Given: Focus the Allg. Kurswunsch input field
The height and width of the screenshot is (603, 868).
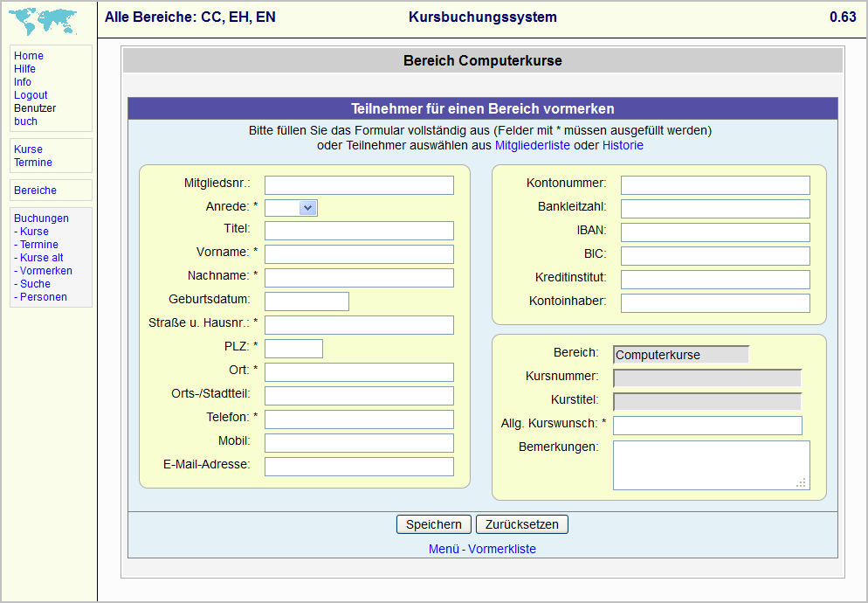Looking at the screenshot, I should 707,426.
